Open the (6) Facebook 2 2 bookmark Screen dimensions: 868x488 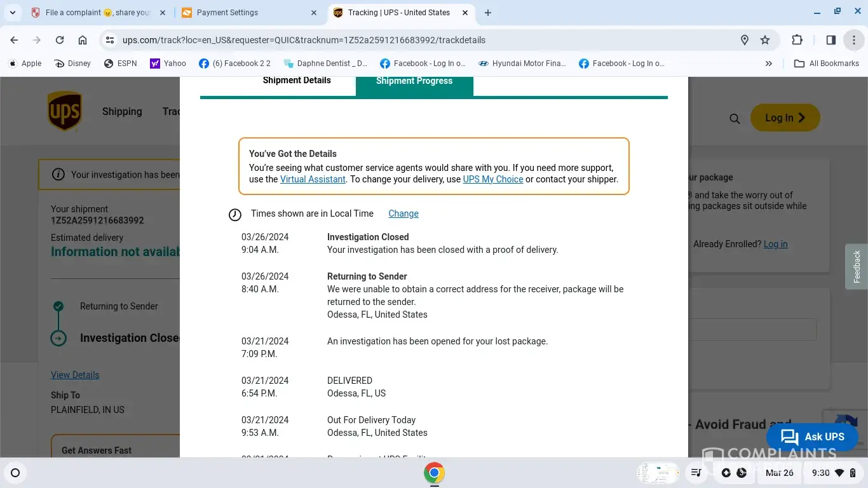pos(234,64)
